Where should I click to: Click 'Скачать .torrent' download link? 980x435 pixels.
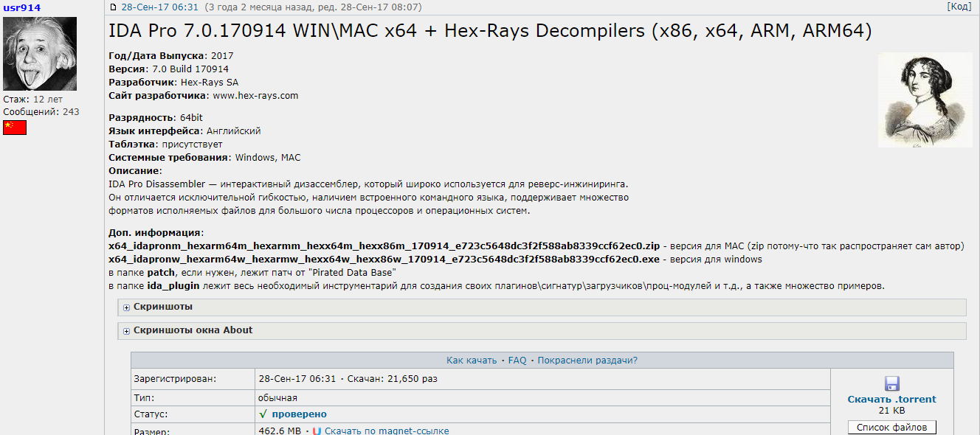pos(891,400)
